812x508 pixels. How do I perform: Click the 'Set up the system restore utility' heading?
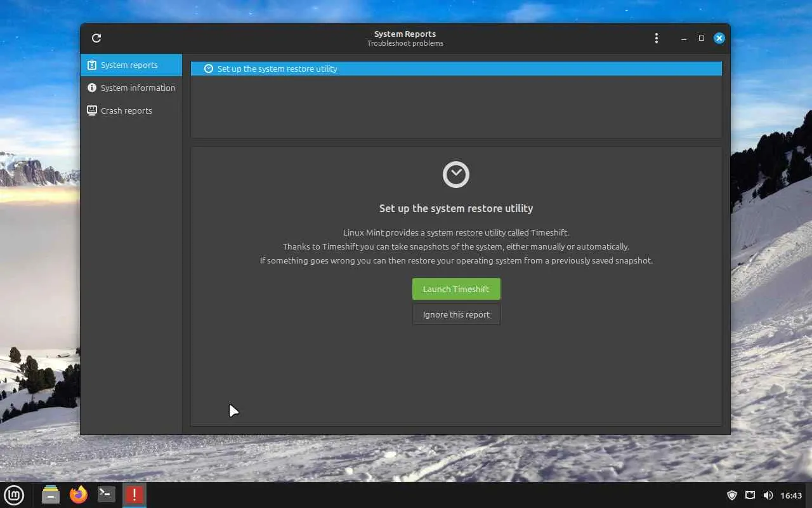tap(456, 208)
